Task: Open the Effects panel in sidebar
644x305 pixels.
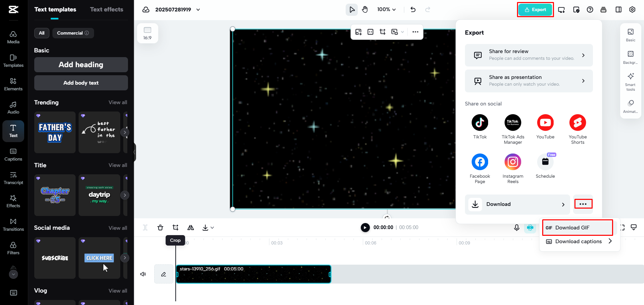Action: [x=13, y=201]
